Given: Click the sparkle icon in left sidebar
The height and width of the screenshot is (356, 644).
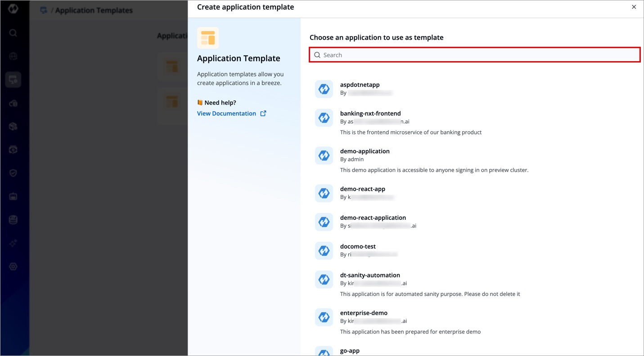Looking at the screenshot, I should pyautogui.click(x=13, y=243).
